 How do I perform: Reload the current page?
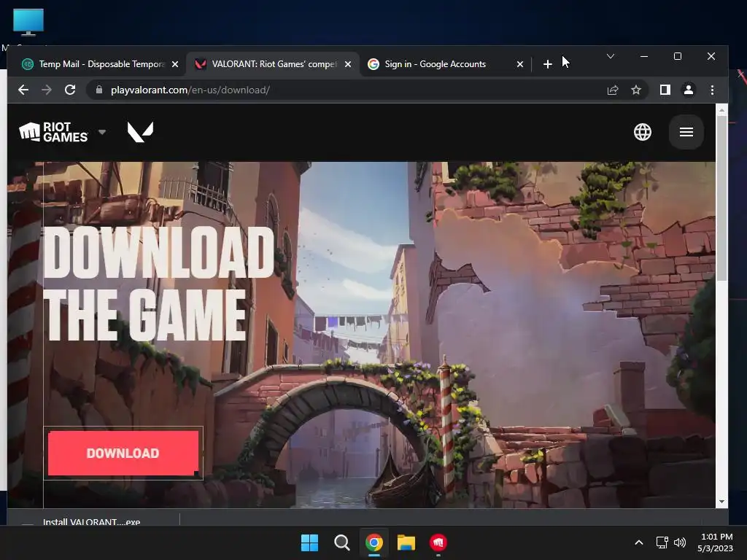(70, 90)
